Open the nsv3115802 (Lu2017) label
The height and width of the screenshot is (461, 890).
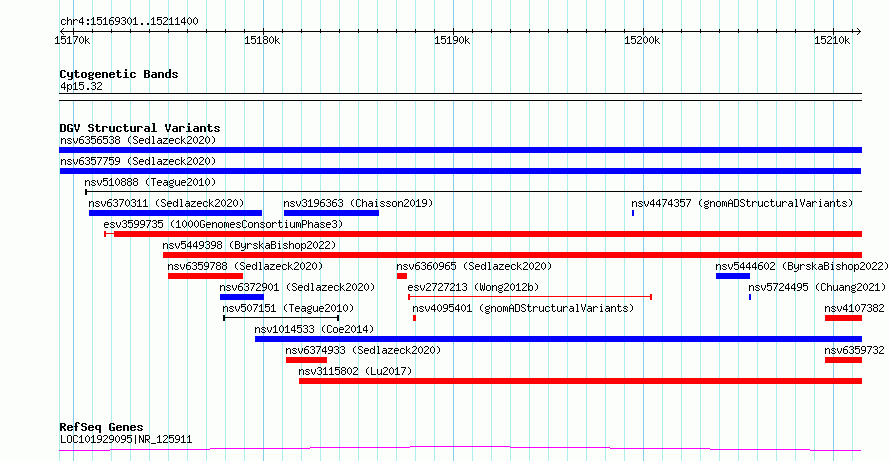click(355, 371)
